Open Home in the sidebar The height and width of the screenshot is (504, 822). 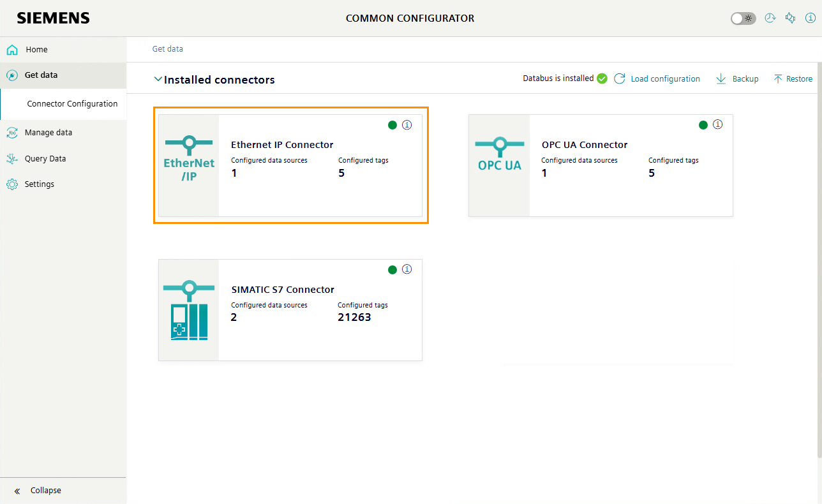click(x=36, y=50)
